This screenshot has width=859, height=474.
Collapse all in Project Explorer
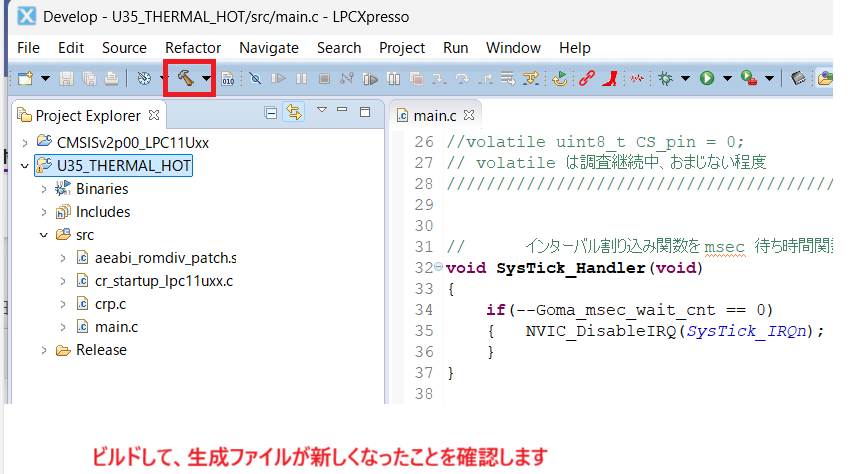click(x=271, y=114)
